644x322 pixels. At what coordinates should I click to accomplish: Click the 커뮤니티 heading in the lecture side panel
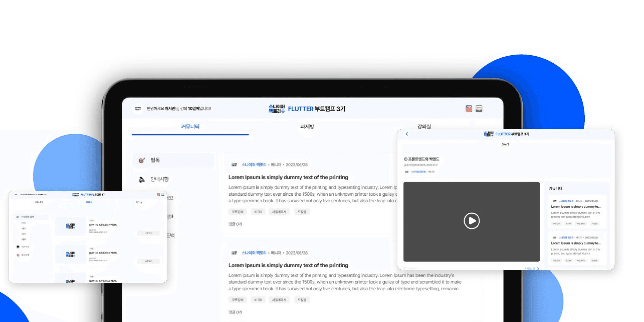[555, 188]
